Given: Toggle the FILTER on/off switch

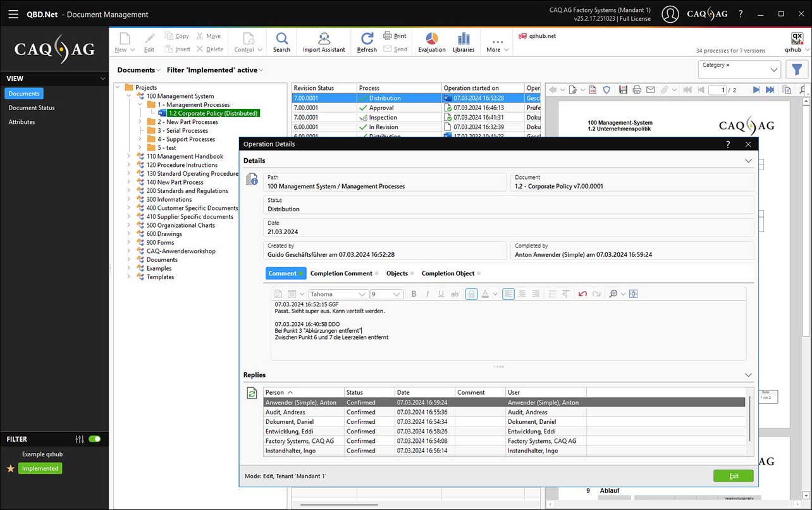Looking at the screenshot, I should coord(94,439).
